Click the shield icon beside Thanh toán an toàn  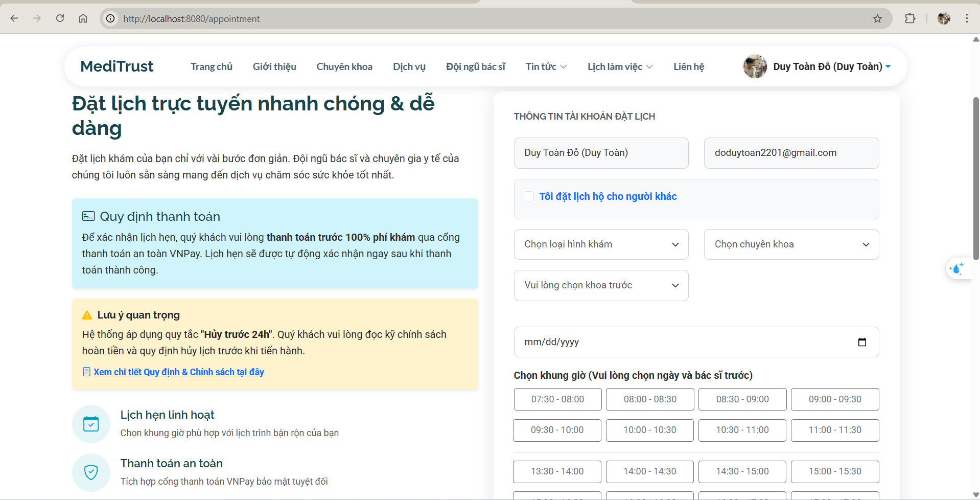click(x=91, y=472)
